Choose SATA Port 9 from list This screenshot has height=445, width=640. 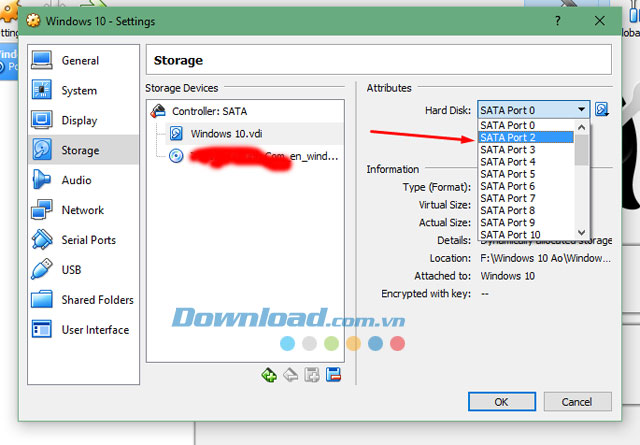pos(526,222)
